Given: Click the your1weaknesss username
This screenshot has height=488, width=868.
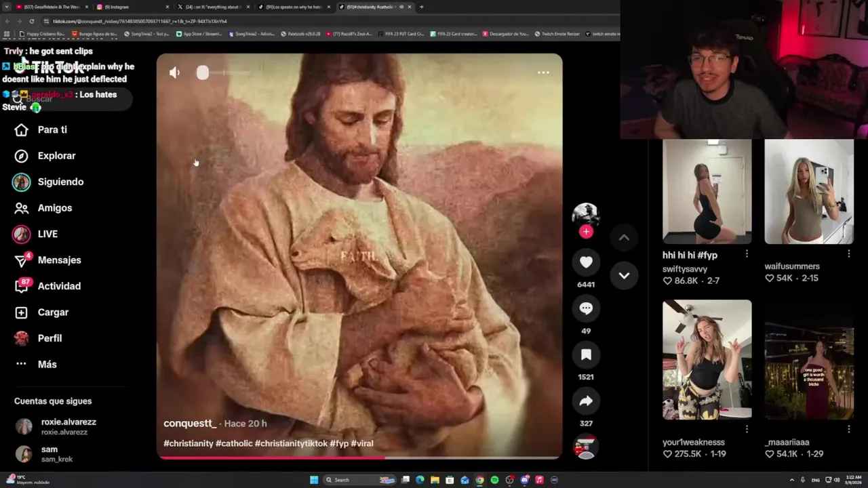Looking at the screenshot, I should [694, 442].
